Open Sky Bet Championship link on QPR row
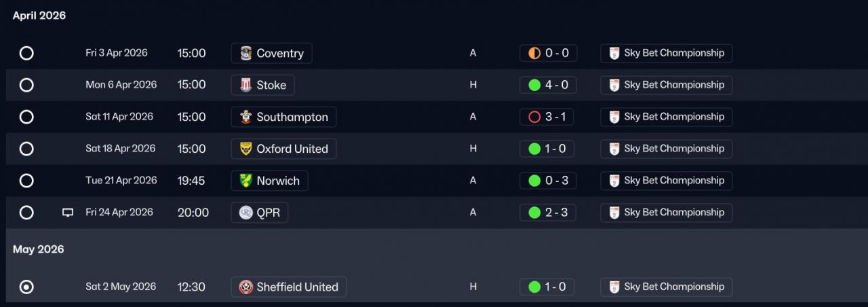Screen dimensions: 868x307 pos(666,213)
